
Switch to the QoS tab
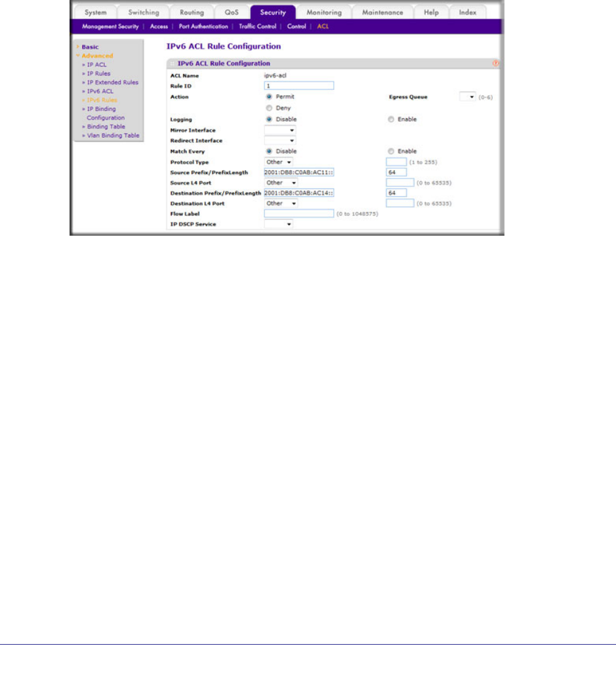[x=232, y=12]
